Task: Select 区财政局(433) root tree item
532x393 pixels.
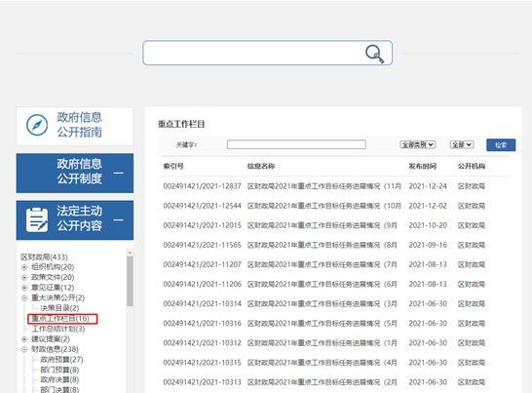Action: click(44, 256)
